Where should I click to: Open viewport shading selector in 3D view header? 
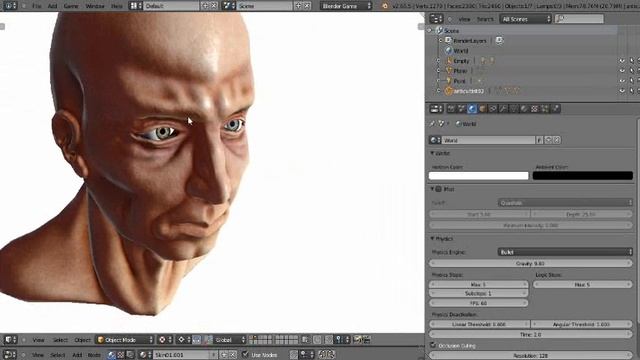coord(164,340)
